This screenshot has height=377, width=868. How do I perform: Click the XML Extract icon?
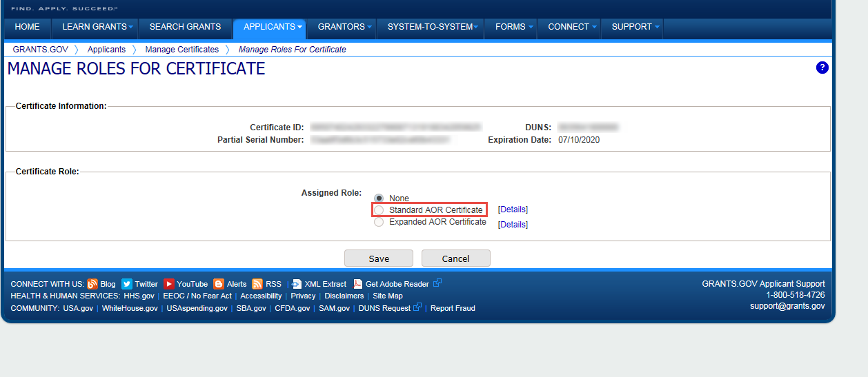[297, 284]
